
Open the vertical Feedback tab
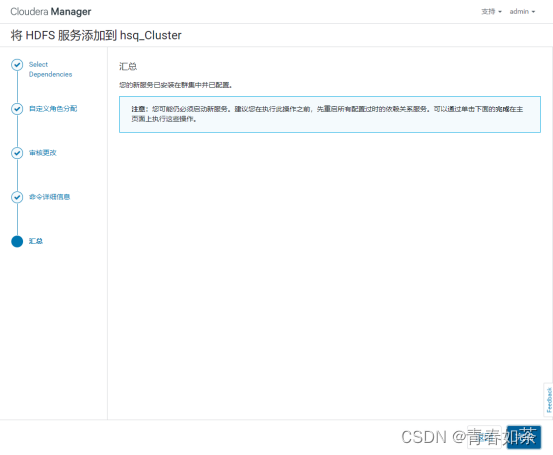coord(549,400)
